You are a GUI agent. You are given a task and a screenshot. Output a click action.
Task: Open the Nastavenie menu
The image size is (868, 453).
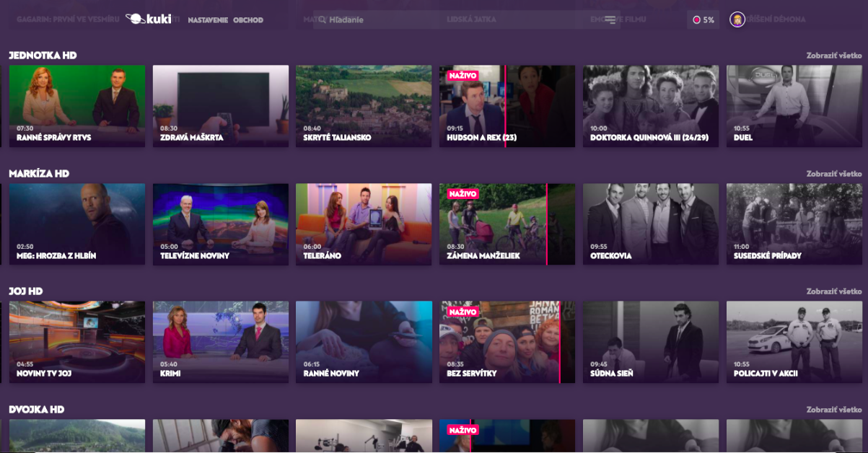pyautogui.click(x=209, y=20)
